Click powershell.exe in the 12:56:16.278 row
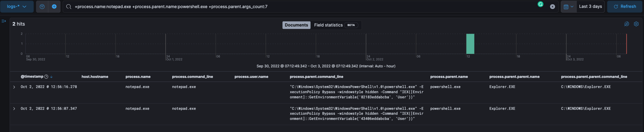 [445, 87]
